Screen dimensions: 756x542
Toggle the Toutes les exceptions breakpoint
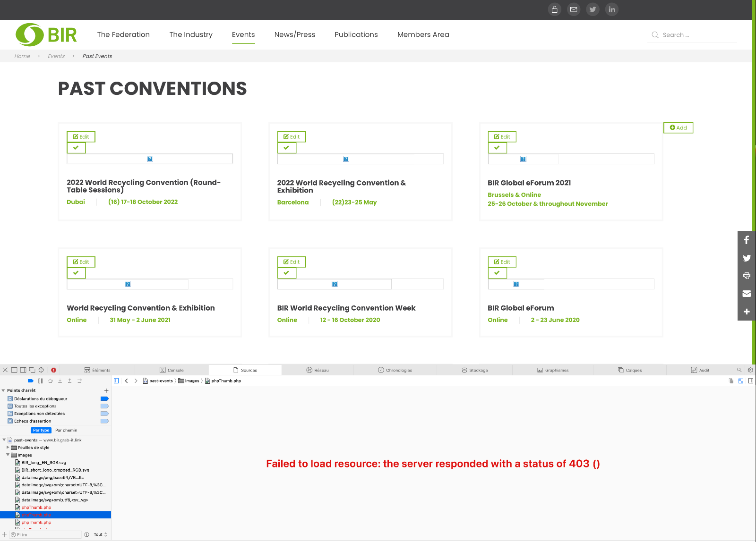click(104, 406)
